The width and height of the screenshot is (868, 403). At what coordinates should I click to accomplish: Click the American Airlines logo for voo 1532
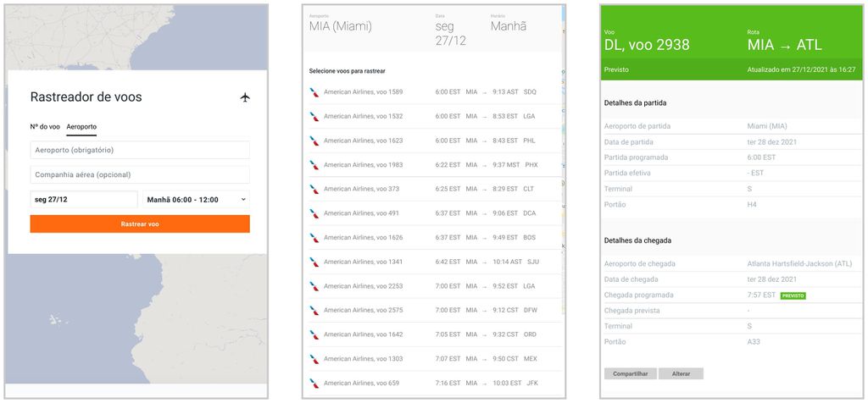coord(314,117)
